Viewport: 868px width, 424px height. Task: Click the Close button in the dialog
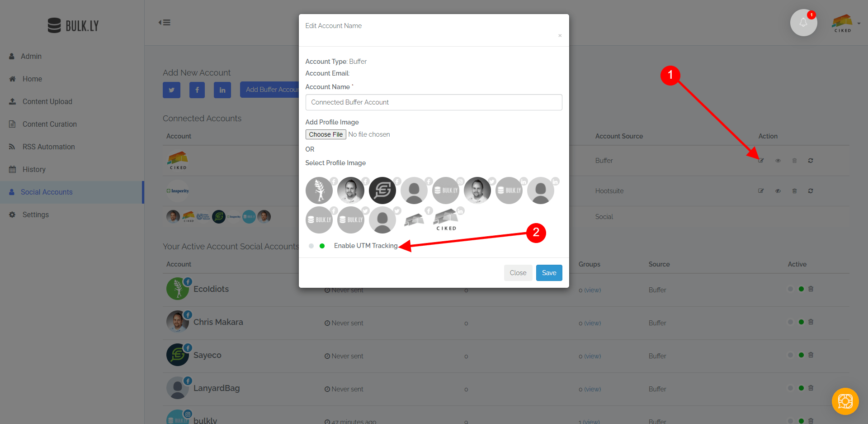coord(518,273)
